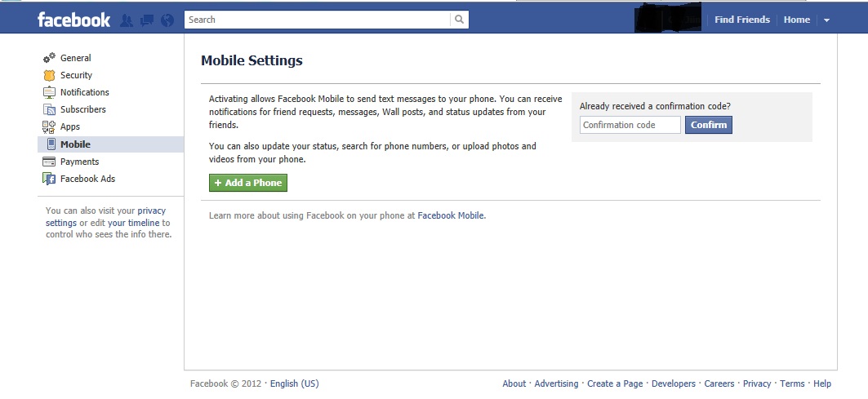Open the messages icon in the header
The image size is (868, 399).
147,20
